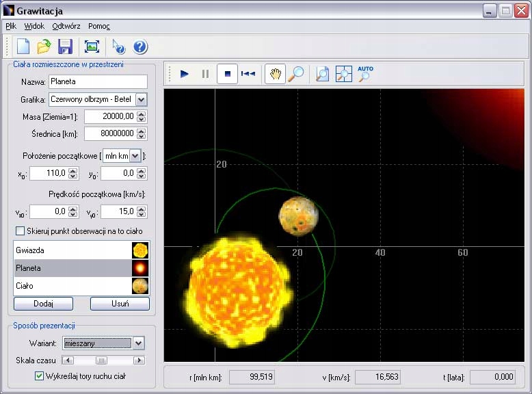The image size is (532, 394).
Task: Click the AUTO zoom icon
Action: click(365, 74)
